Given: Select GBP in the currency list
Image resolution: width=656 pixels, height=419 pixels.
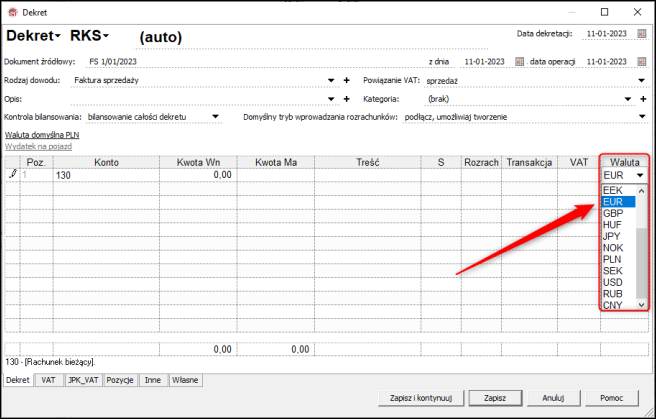Looking at the screenshot, I should [618, 213].
